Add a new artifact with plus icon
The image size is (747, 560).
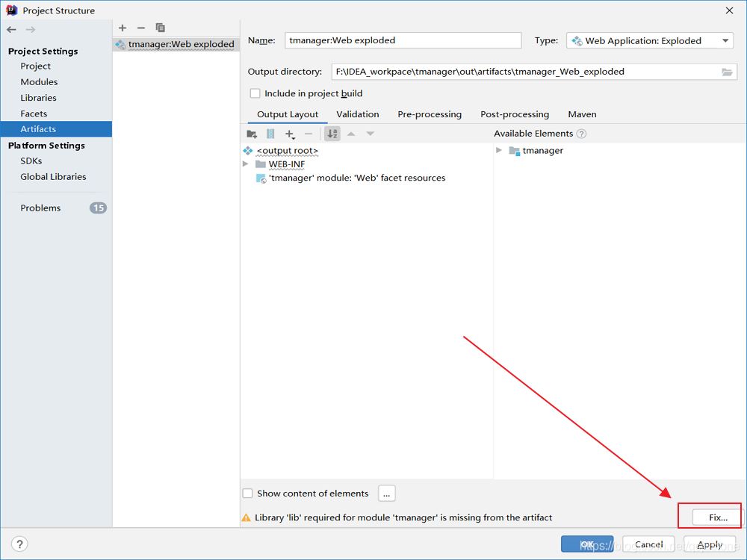click(x=123, y=28)
